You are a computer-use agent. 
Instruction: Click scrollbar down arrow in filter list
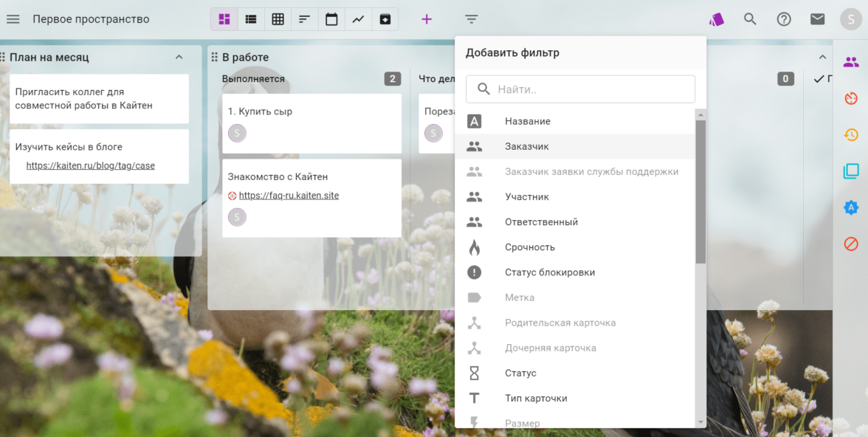(701, 422)
